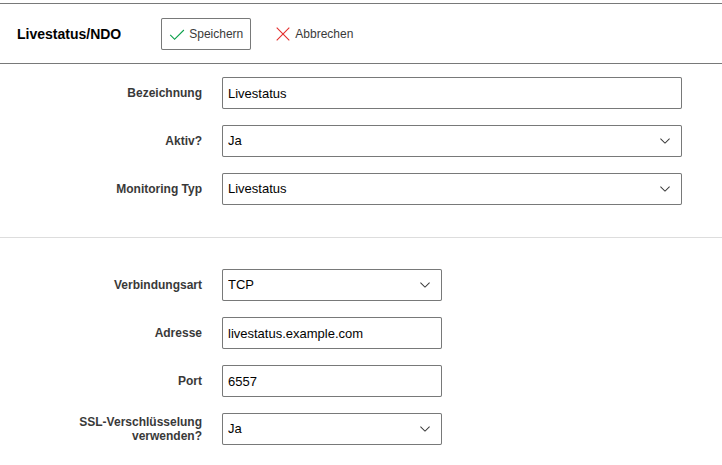The width and height of the screenshot is (722, 465).
Task: Click the green checkmark icon on Speichern
Action: click(177, 34)
